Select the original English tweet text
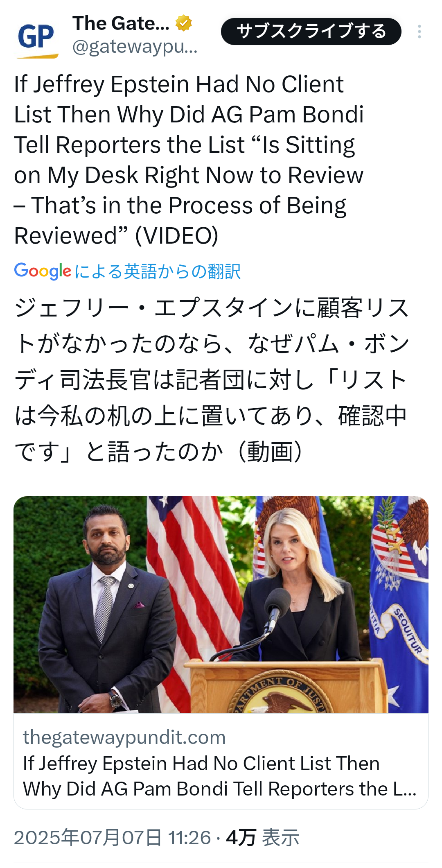 [189, 160]
